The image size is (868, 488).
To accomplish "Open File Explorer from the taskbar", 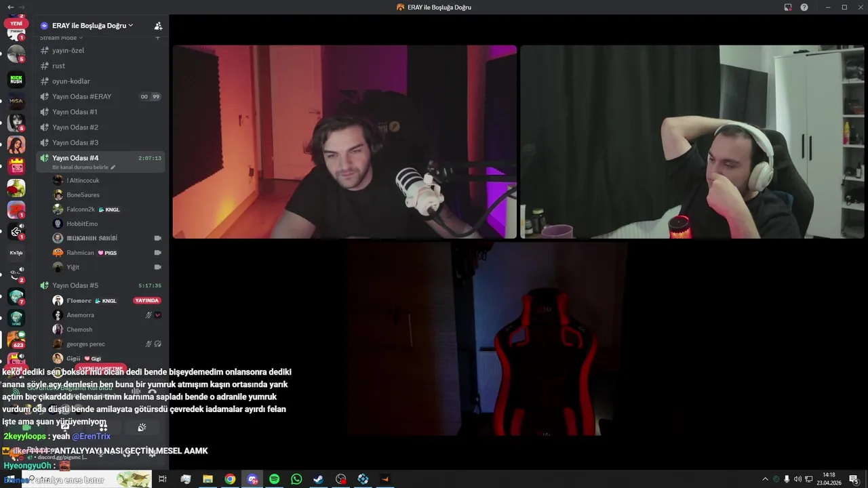I will click(208, 479).
